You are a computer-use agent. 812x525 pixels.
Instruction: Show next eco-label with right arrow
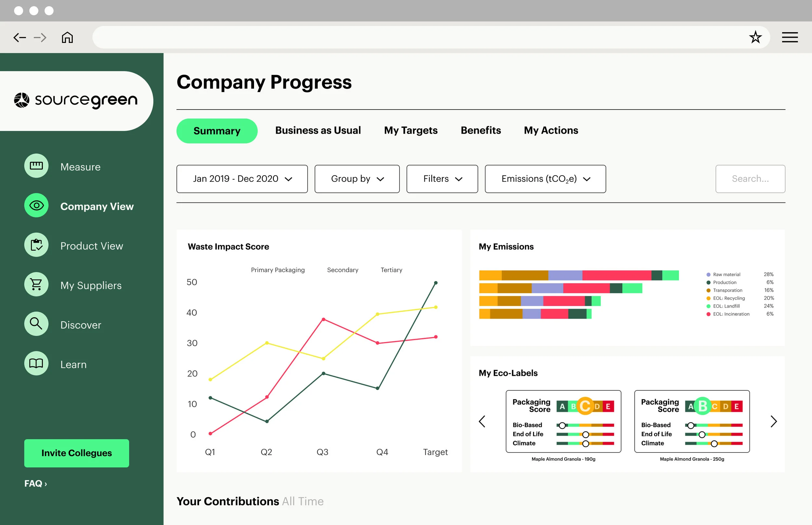pos(774,422)
